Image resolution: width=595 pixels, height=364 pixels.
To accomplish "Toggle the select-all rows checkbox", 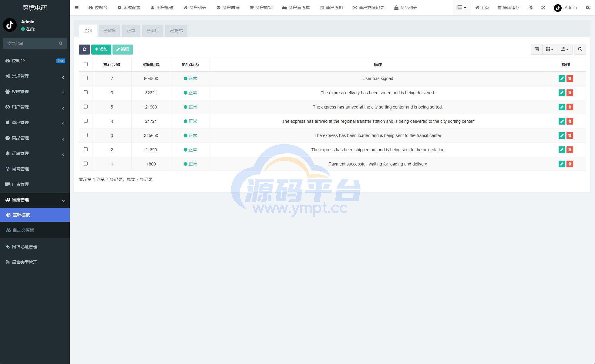I will coord(86,64).
